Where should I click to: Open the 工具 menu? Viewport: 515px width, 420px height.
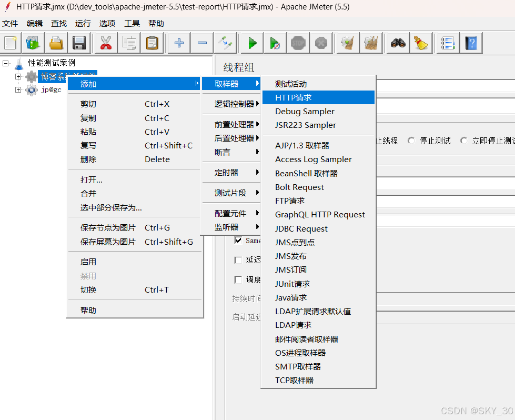(132, 24)
